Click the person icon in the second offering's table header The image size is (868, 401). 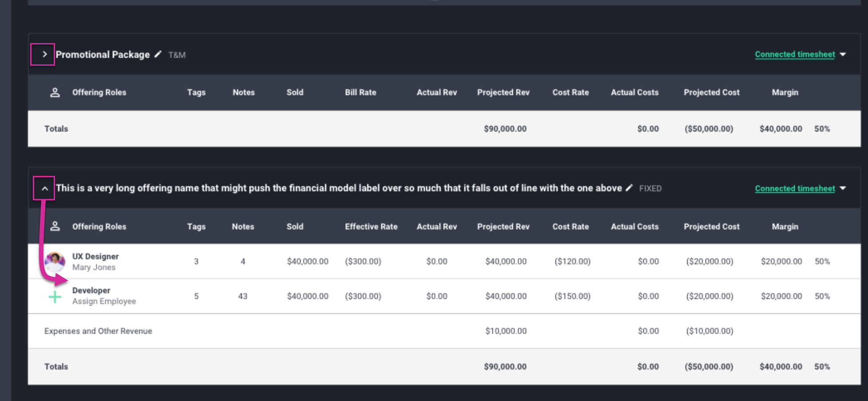pos(55,226)
